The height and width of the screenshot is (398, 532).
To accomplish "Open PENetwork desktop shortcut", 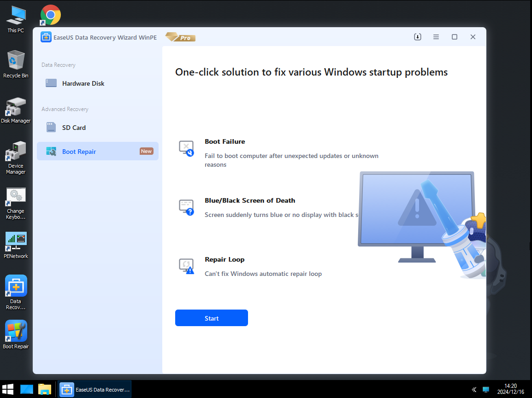I will (16, 246).
